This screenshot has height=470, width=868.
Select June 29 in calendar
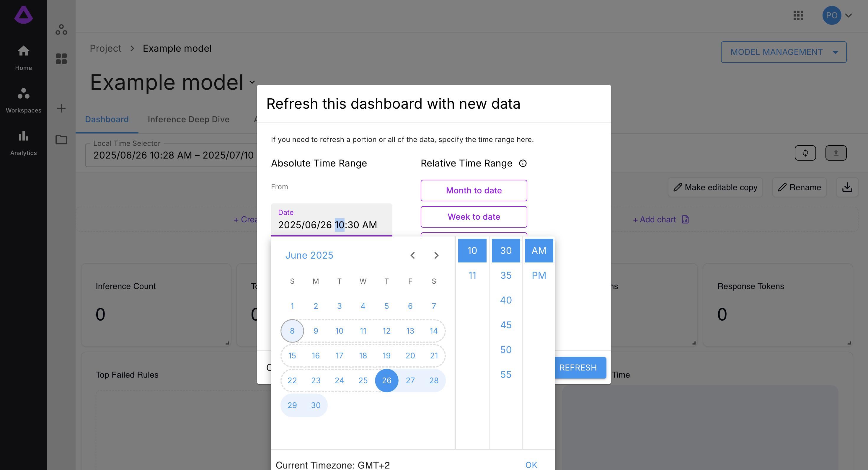coord(292,405)
